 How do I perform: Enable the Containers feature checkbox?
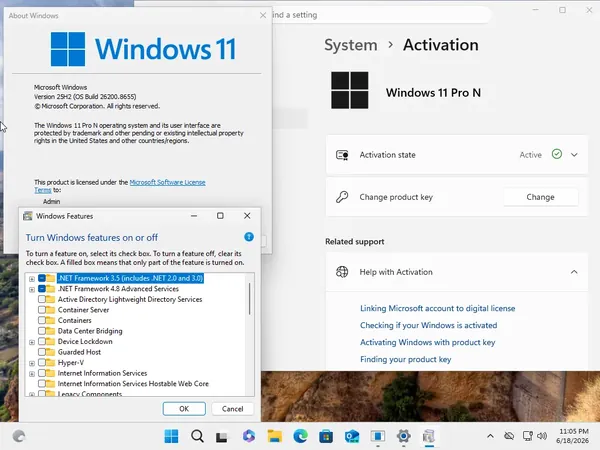coord(42,320)
